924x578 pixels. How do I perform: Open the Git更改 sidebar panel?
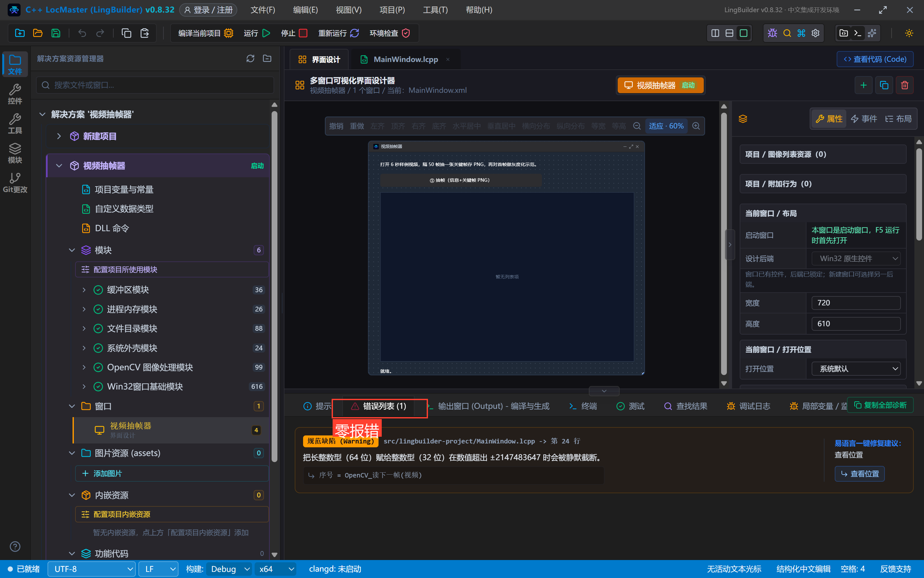15,183
